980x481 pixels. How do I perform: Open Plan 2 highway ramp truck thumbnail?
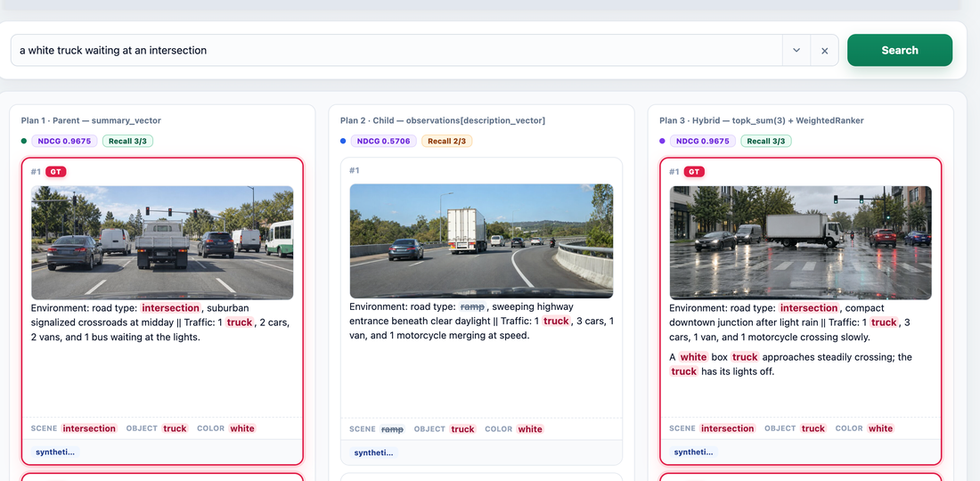click(x=481, y=241)
